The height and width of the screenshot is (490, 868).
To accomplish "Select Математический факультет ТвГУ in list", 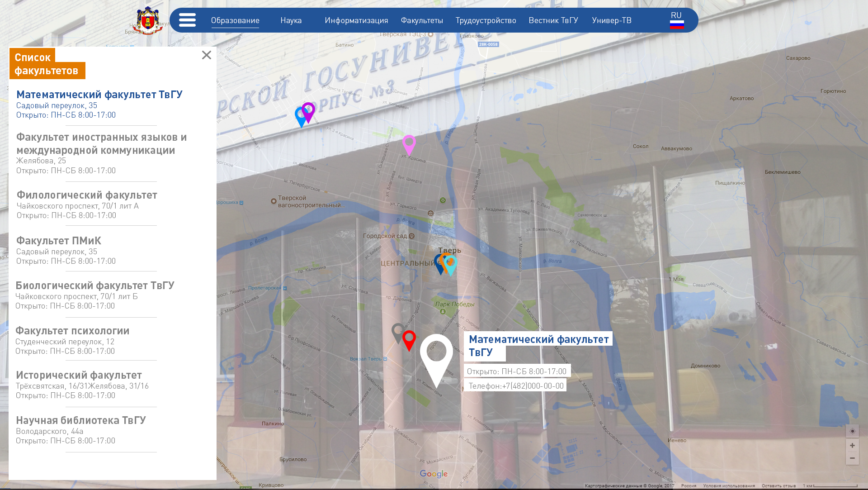I will click(x=99, y=94).
